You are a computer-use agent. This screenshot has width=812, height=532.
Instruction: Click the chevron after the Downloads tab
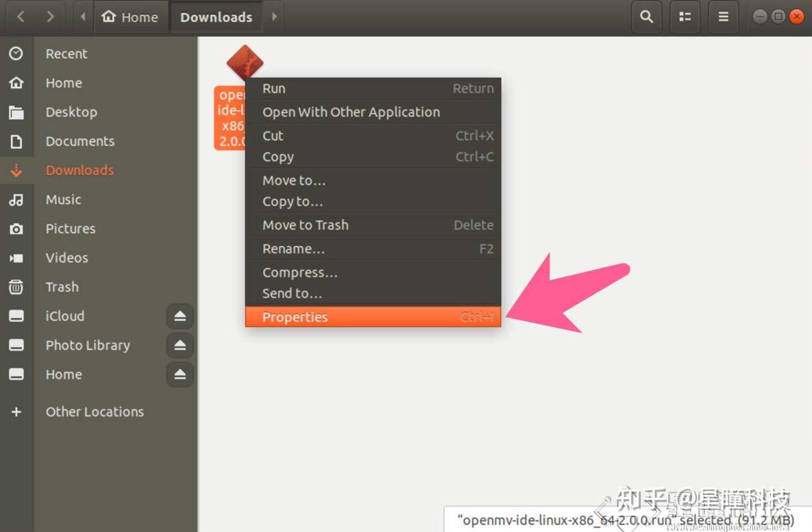coord(274,16)
